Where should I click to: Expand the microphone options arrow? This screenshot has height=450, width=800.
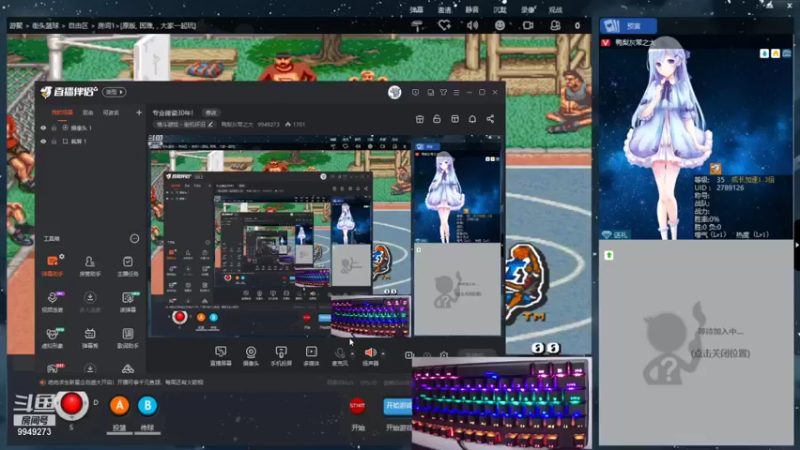pyautogui.click(x=352, y=353)
